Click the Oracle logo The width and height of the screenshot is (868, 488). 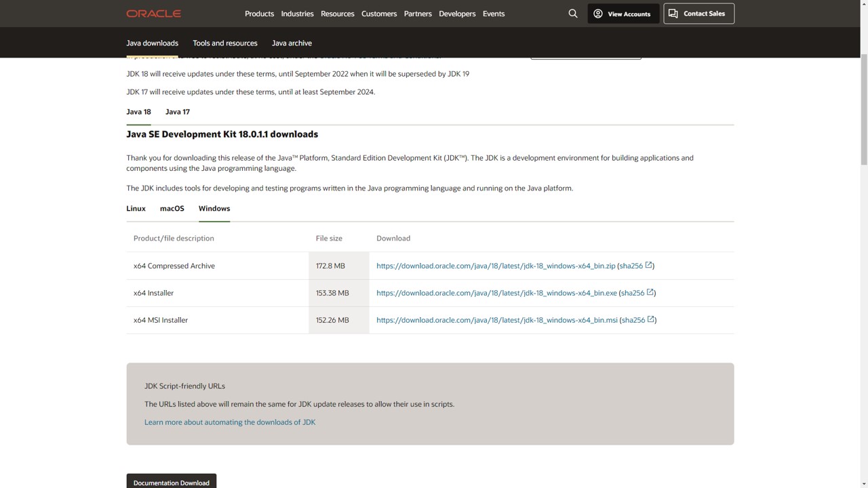153,14
